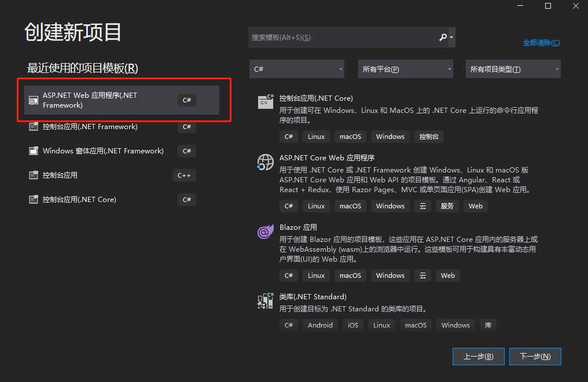Click Windows tag under Blazor 应用 template
Screen dimensions: 588x382
click(390, 275)
